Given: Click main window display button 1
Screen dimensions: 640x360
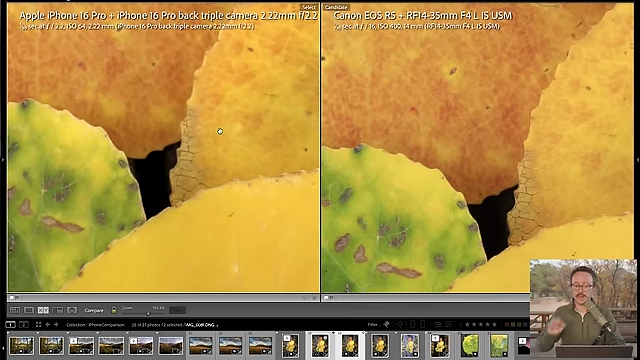Looking at the screenshot, I should pyautogui.click(x=11, y=324).
